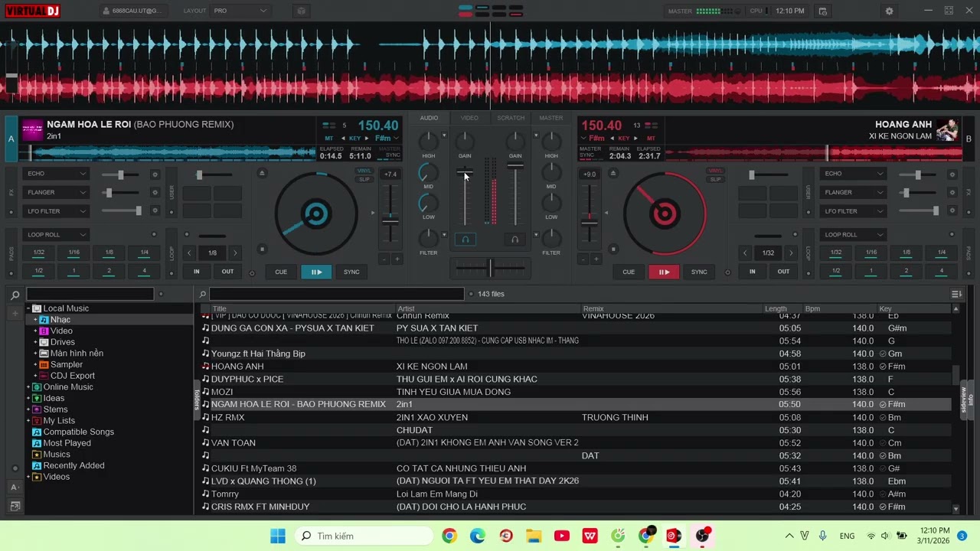Select the Sampler folder
Image resolution: width=980 pixels, height=551 pixels.
pyautogui.click(x=67, y=364)
